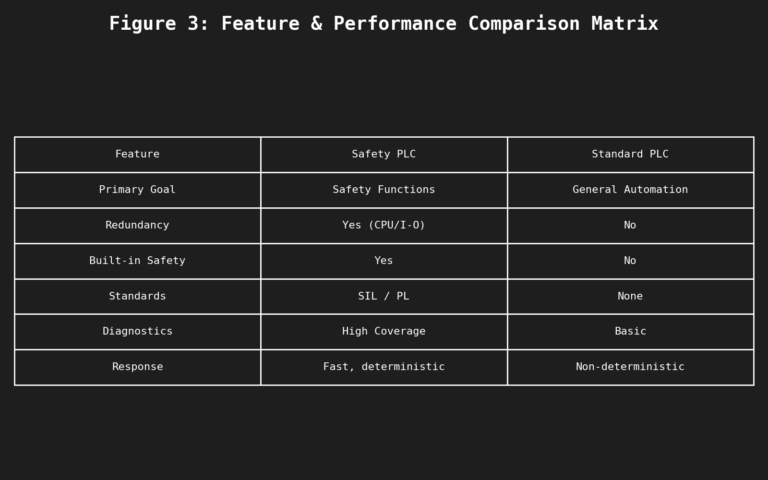768x480 pixels.
Task: Select the Yes (CPU/I-O) cell
Action: tap(384, 225)
